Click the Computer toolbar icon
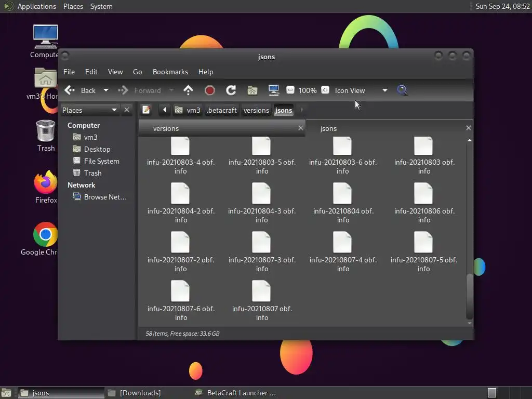 [274, 90]
